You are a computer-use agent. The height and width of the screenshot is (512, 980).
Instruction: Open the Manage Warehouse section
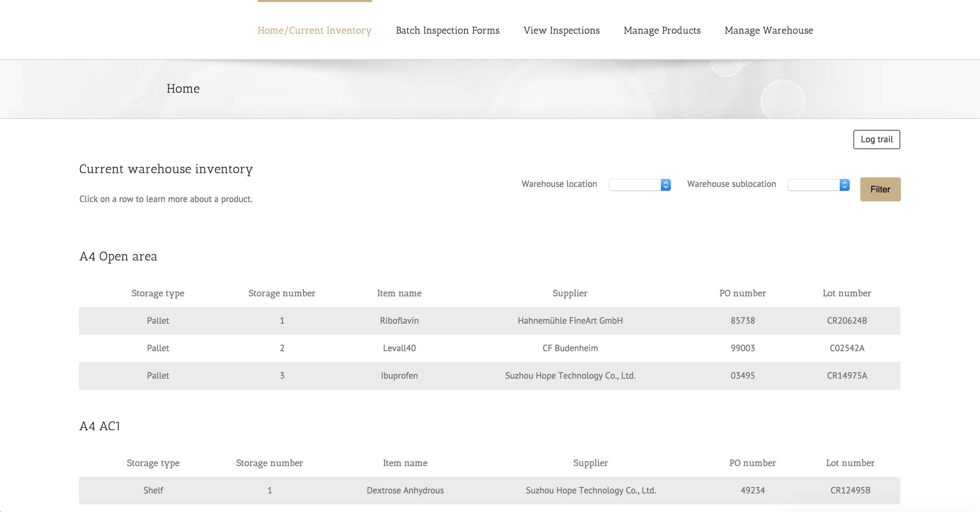pos(769,30)
